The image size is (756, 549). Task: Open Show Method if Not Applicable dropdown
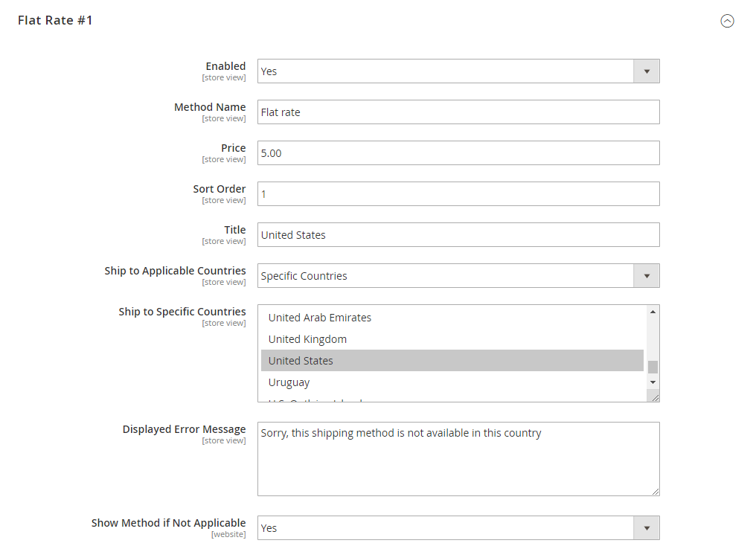[x=458, y=528]
